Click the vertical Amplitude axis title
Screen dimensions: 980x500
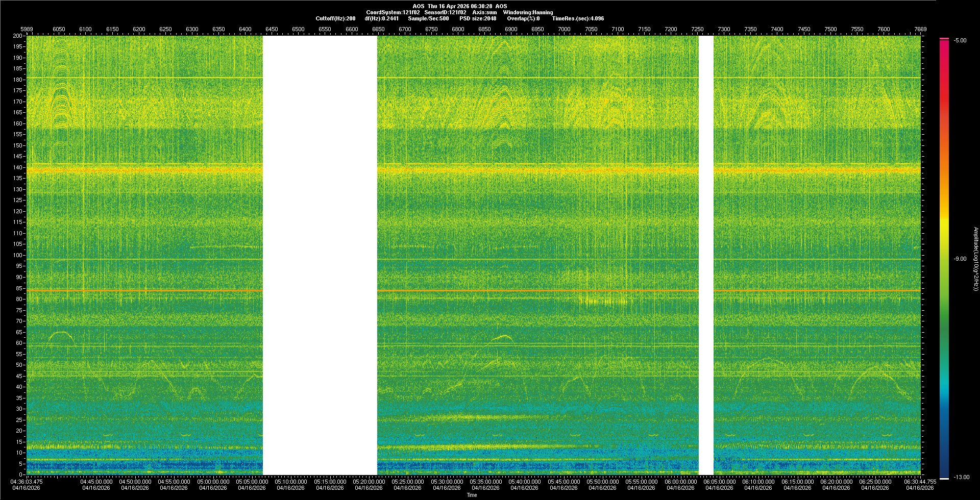[975, 259]
